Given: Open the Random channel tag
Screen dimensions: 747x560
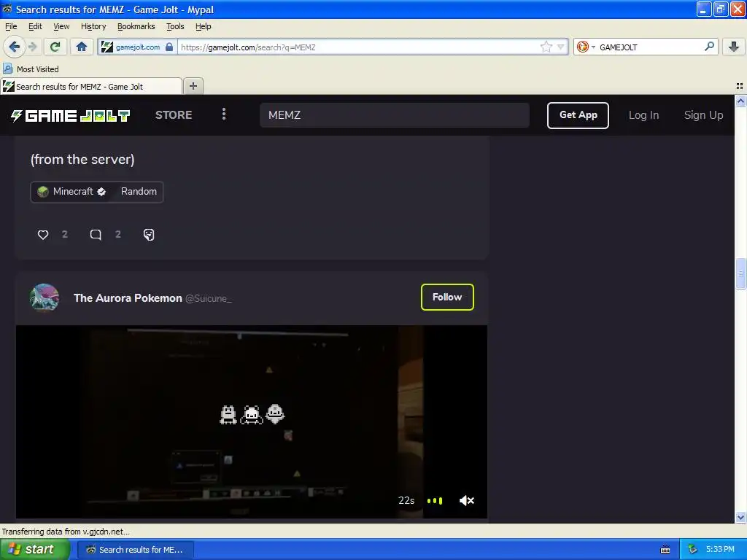Looking at the screenshot, I should (139, 192).
